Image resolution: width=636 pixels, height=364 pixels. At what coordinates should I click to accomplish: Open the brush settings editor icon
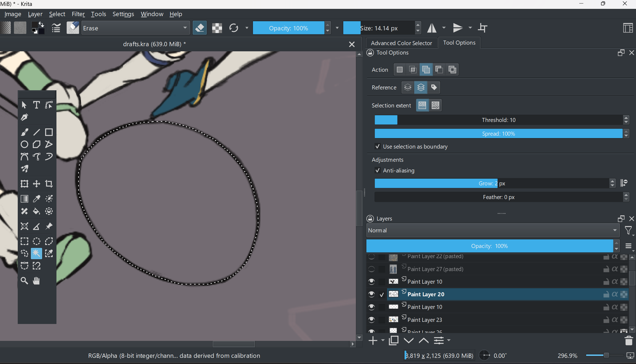(56, 28)
